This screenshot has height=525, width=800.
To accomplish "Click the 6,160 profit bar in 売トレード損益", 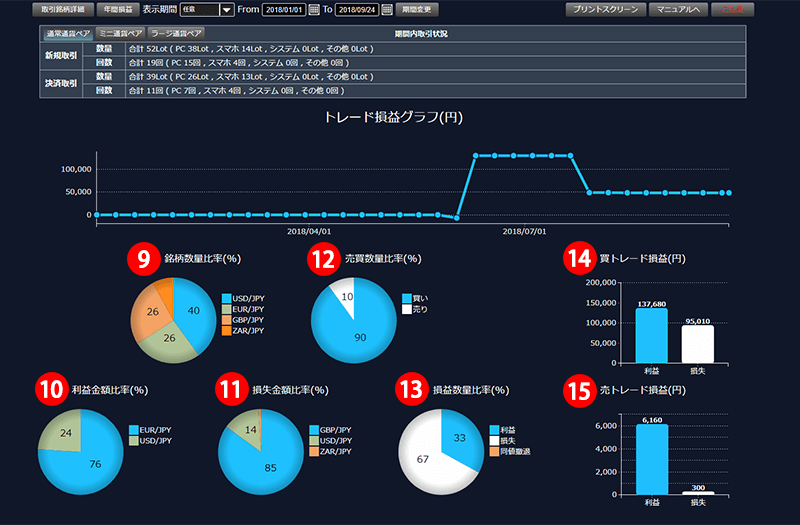I will tap(652, 459).
